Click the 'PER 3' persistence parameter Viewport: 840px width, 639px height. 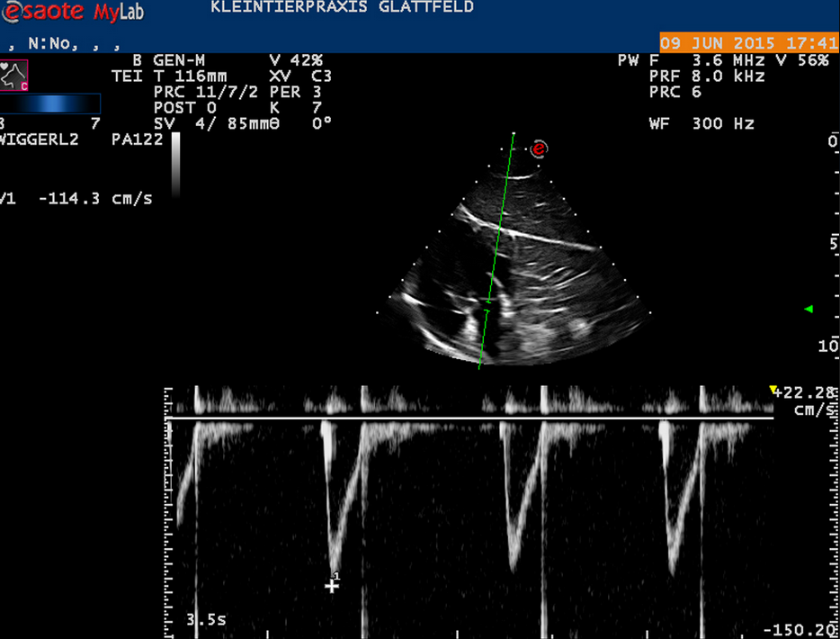(x=296, y=92)
